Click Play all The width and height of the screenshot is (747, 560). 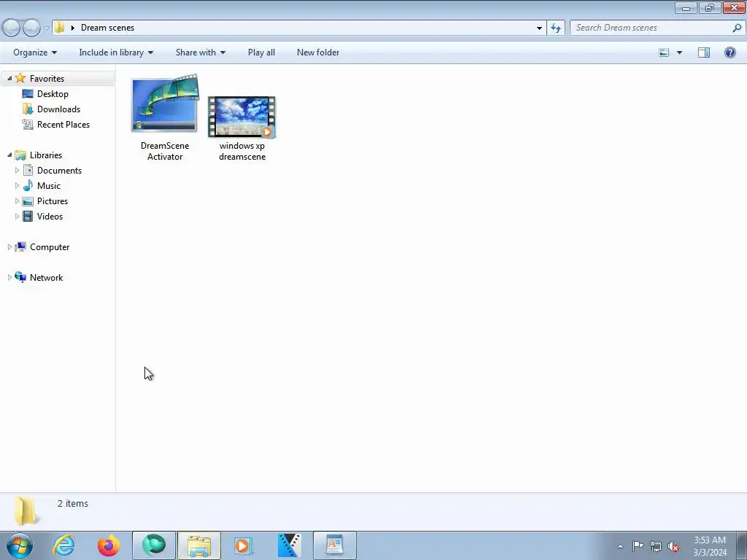[261, 52]
